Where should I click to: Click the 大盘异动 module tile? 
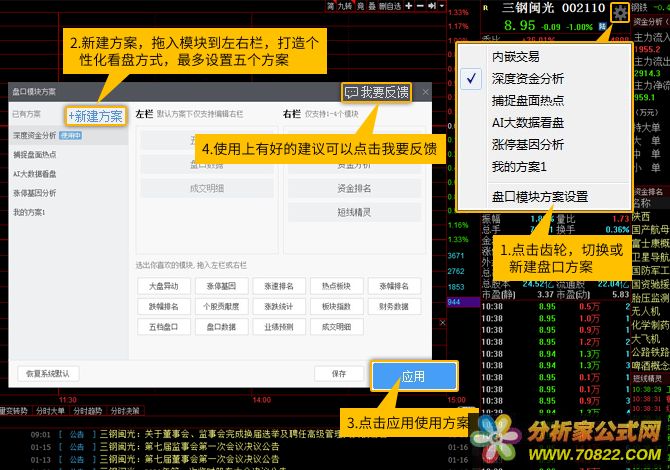[x=164, y=286]
